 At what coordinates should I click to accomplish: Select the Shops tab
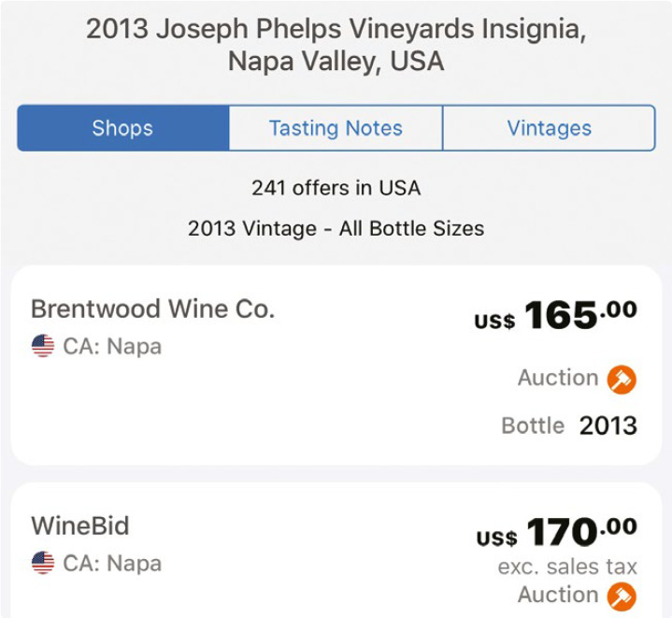pos(123,128)
